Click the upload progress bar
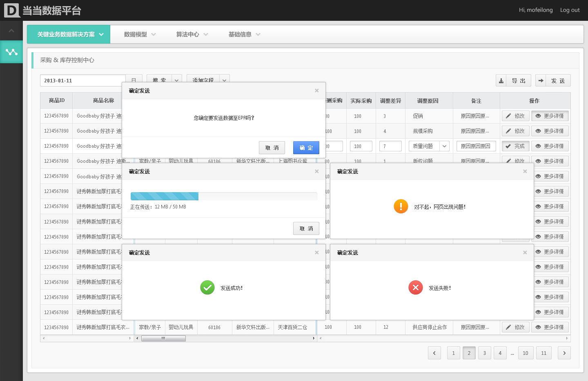 pyautogui.click(x=224, y=196)
